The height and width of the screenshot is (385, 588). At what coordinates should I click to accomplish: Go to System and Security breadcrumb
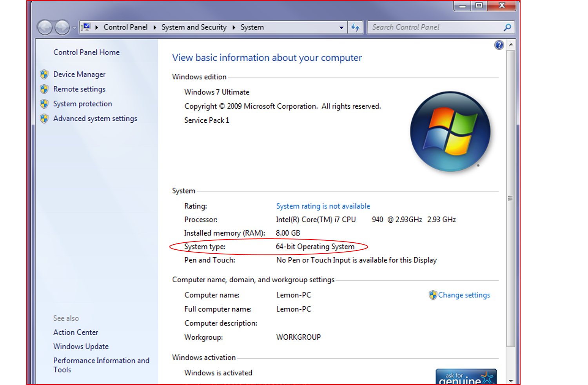pyautogui.click(x=194, y=27)
